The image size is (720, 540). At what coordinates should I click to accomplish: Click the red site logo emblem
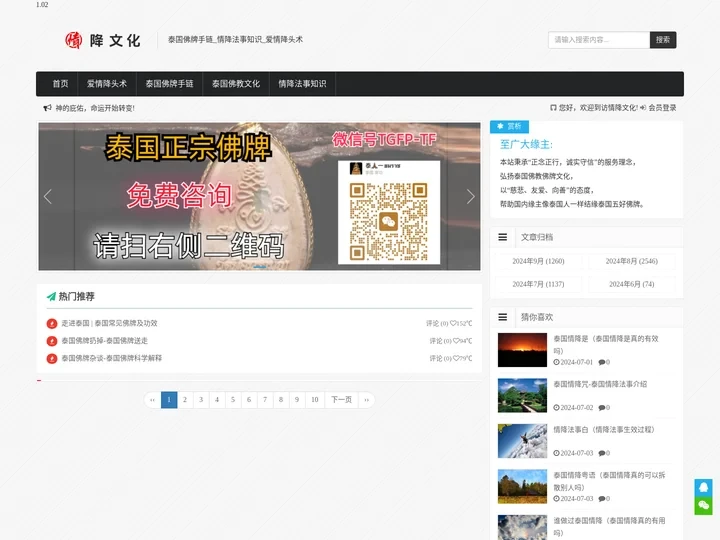(73, 40)
